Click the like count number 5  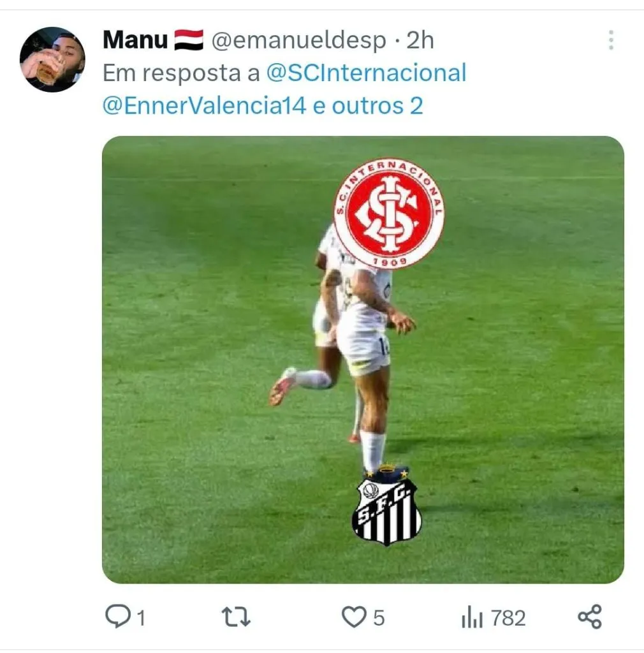[x=379, y=618]
